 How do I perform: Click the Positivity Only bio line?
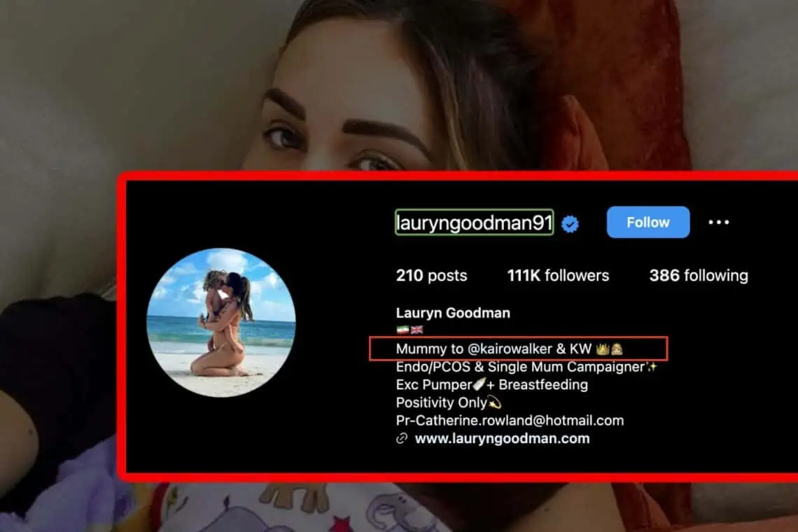[449, 402]
